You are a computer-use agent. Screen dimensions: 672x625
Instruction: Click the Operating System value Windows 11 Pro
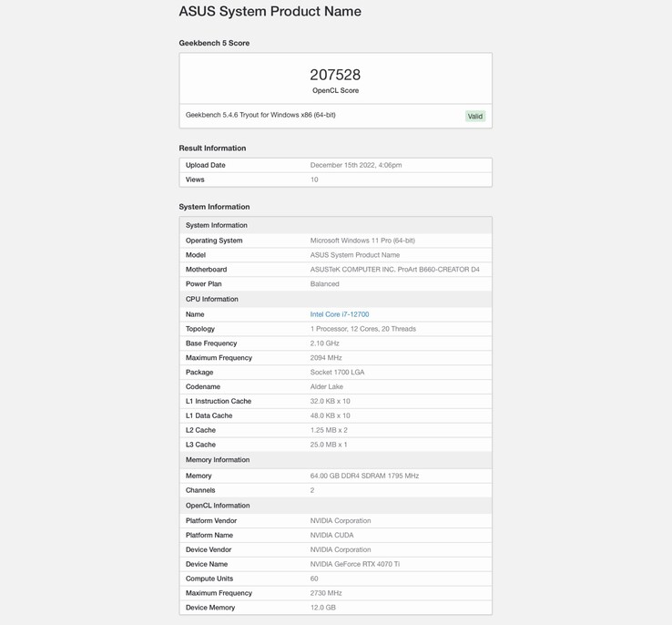click(x=362, y=241)
